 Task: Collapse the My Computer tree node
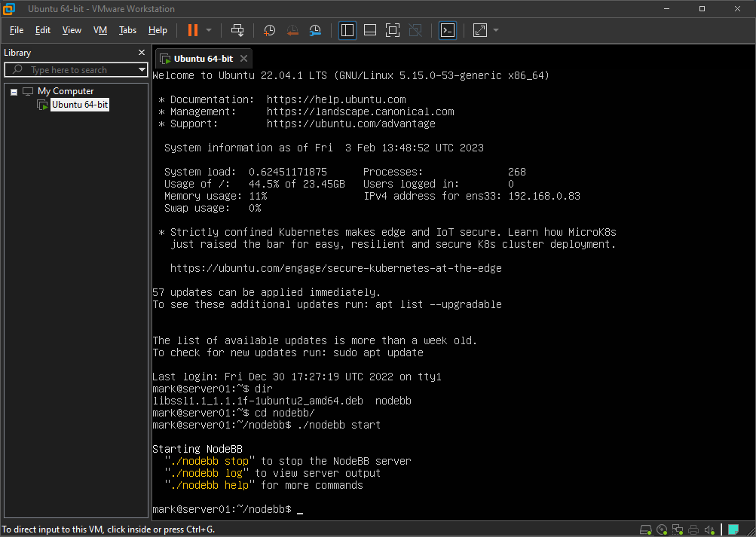click(14, 90)
